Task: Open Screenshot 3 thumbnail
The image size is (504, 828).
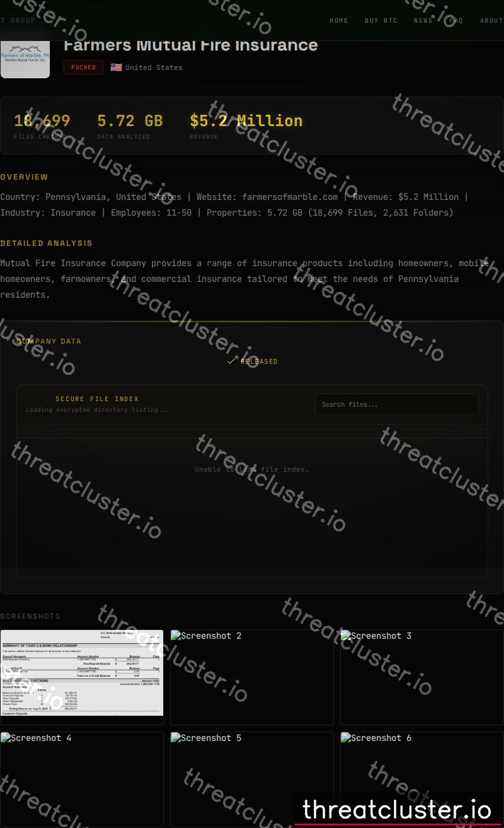Action: tap(421, 677)
